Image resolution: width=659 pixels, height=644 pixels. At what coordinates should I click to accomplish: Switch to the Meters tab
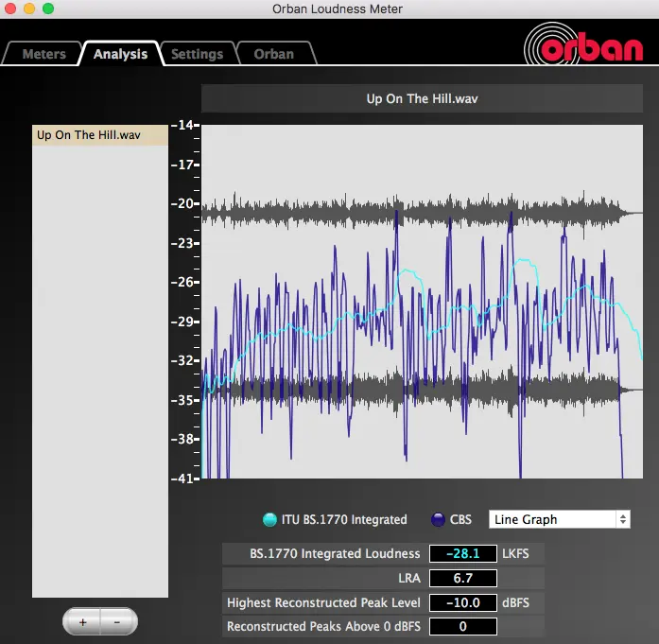pyautogui.click(x=43, y=54)
